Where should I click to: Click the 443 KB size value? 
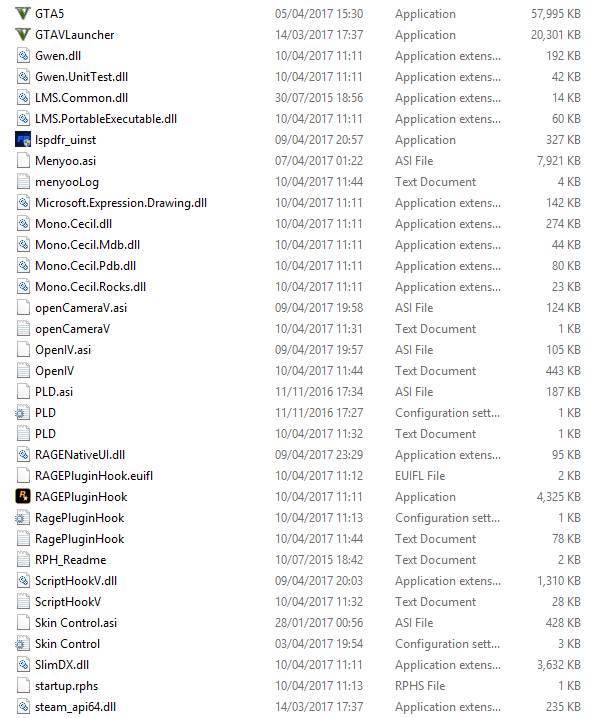pos(563,371)
